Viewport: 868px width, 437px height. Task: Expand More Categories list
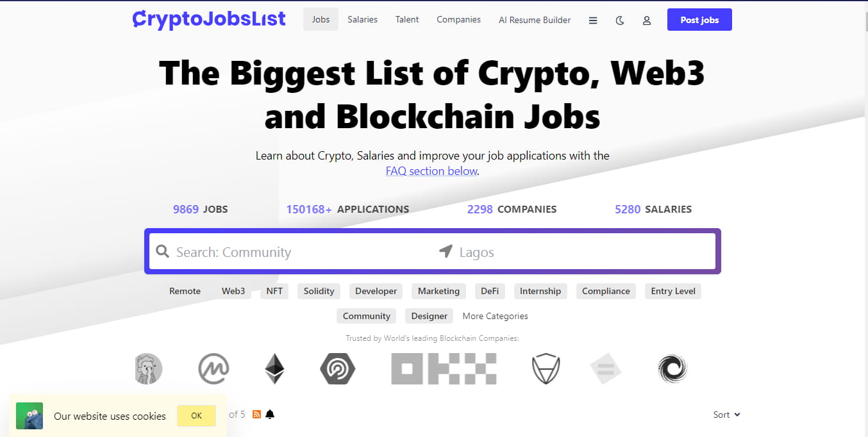[x=495, y=316]
